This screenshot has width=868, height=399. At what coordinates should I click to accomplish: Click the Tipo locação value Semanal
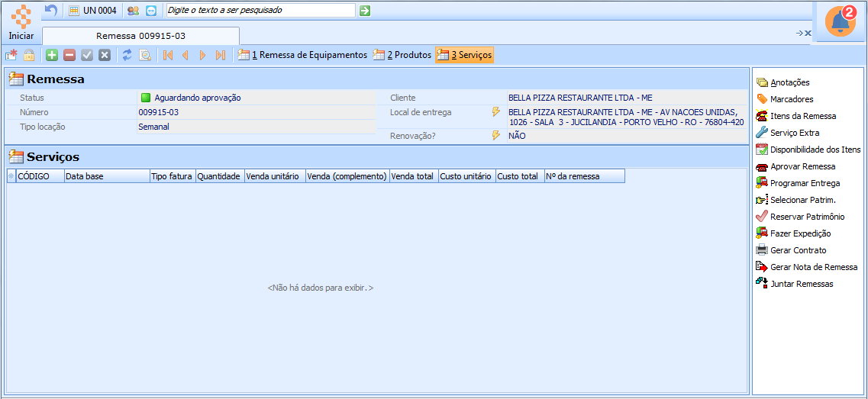pos(153,127)
